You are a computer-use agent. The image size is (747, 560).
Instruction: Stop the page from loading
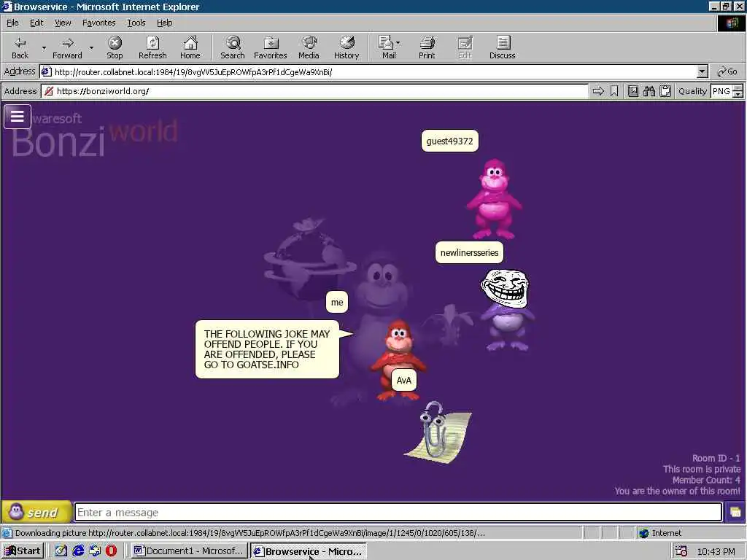pos(115,47)
